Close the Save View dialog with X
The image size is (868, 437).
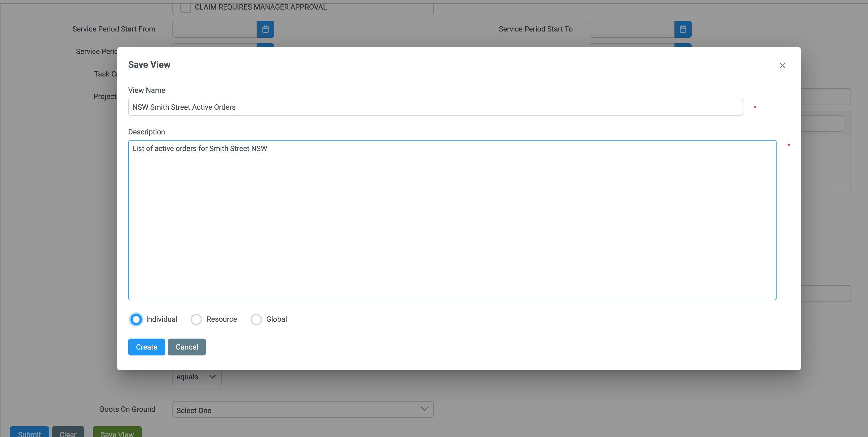pos(782,65)
